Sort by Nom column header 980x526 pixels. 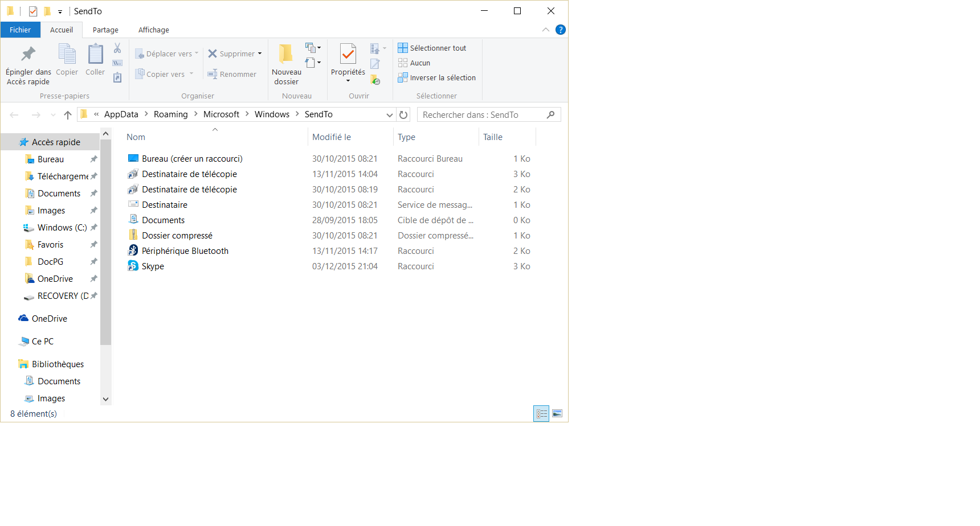pyautogui.click(x=215, y=137)
